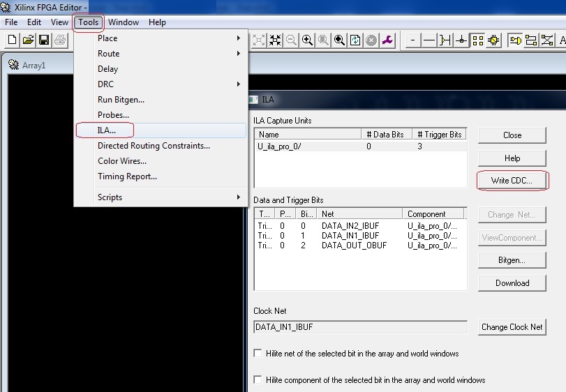Viewport: 566px width, 392px height.
Task: Click the Print toolbar icon
Action: click(x=60, y=40)
